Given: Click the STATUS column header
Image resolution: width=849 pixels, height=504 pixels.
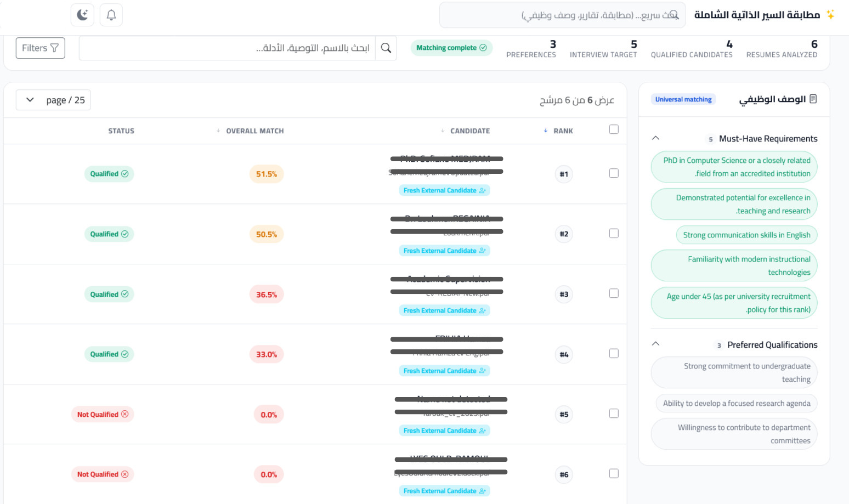Looking at the screenshot, I should (121, 131).
